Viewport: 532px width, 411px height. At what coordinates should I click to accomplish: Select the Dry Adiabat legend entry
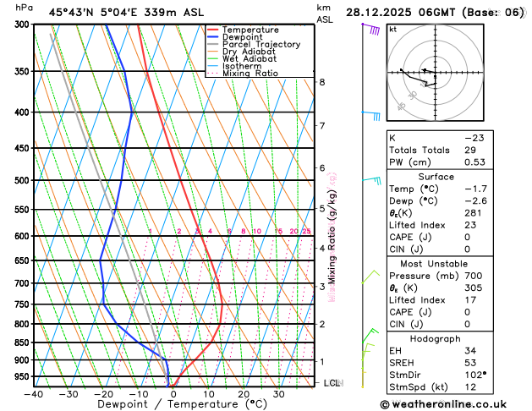click(241, 52)
